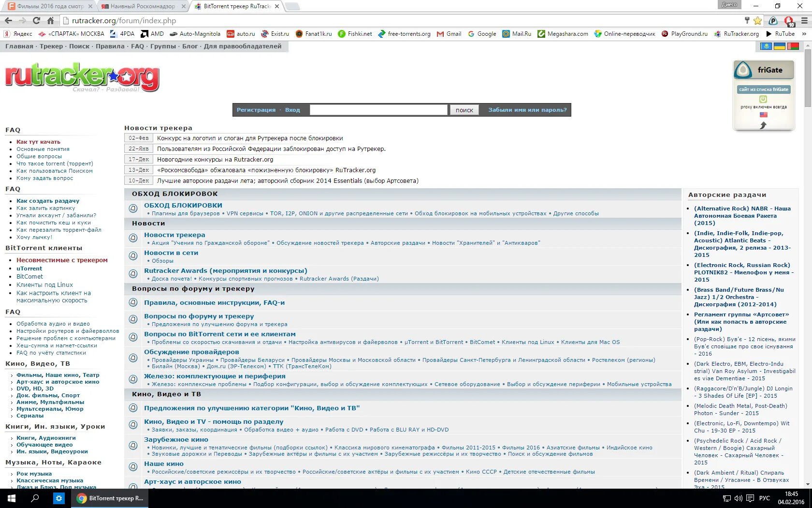Viewport: 812px width, 508px height.
Task: Open the free-torrents.org bookmark
Action: (x=404, y=34)
